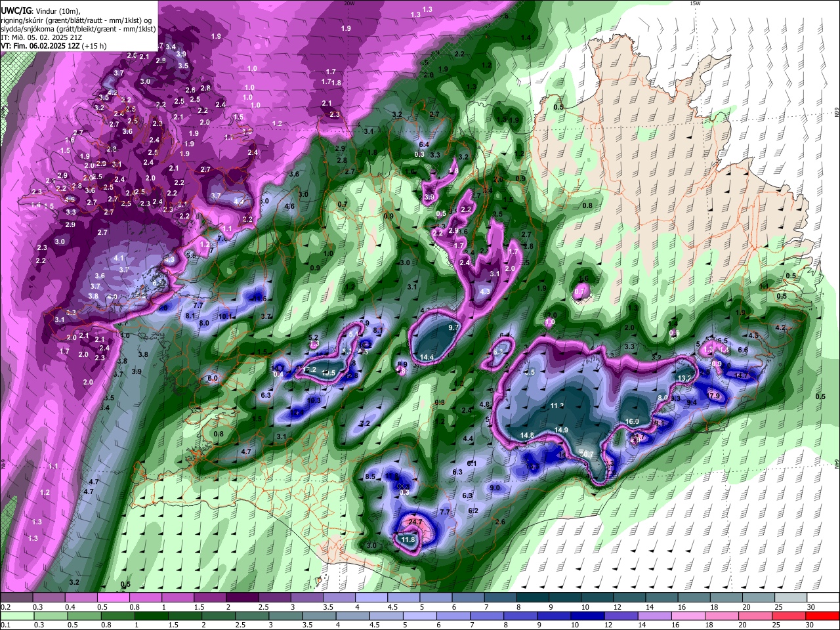Select the 11.3 value on the glacier
840x630 pixels.
pyautogui.click(x=557, y=406)
